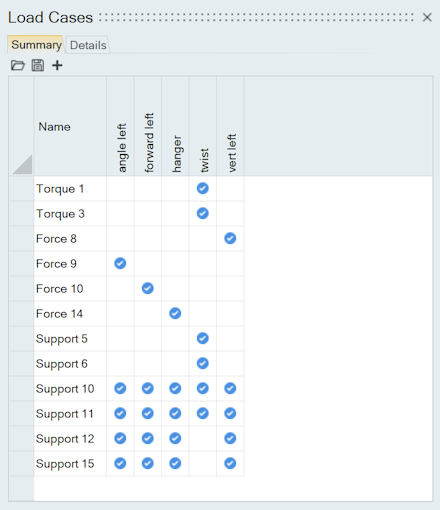Check Support 15 in twist case cell
Screen dimensions: 440x510
point(203,463)
